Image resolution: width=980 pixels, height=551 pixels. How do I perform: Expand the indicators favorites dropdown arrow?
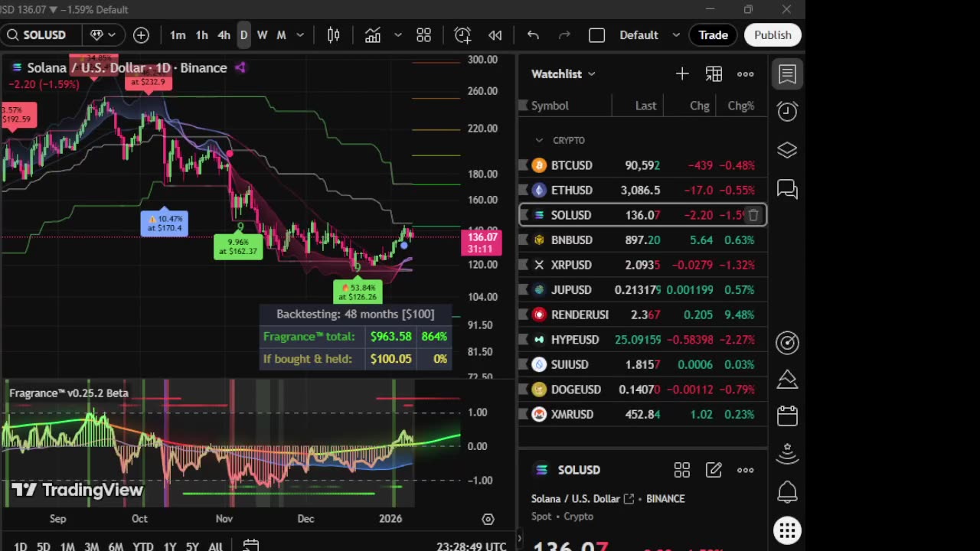[x=398, y=35]
